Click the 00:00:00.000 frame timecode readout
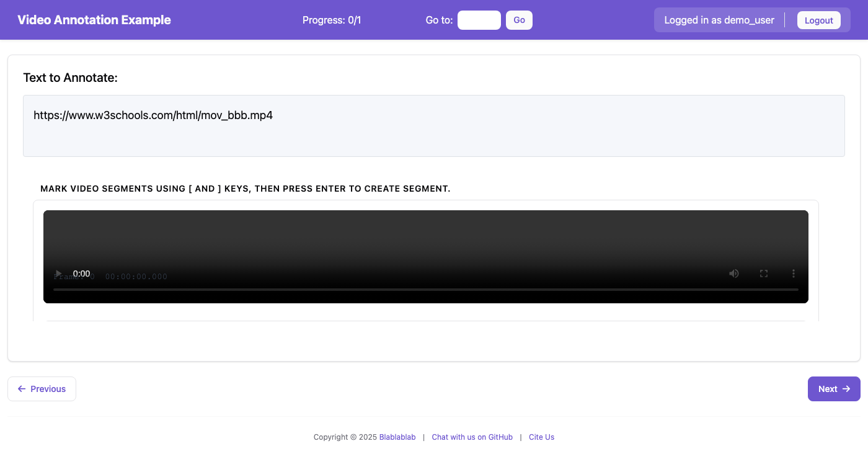The image size is (868, 472). pyautogui.click(x=136, y=277)
